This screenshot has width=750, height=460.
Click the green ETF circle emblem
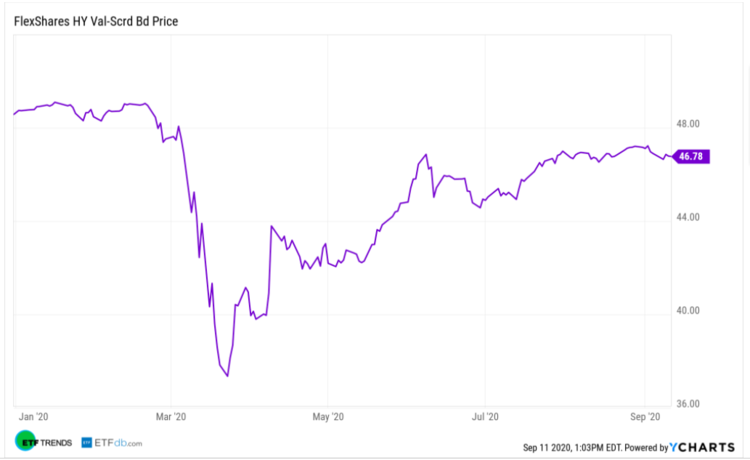coord(24,441)
